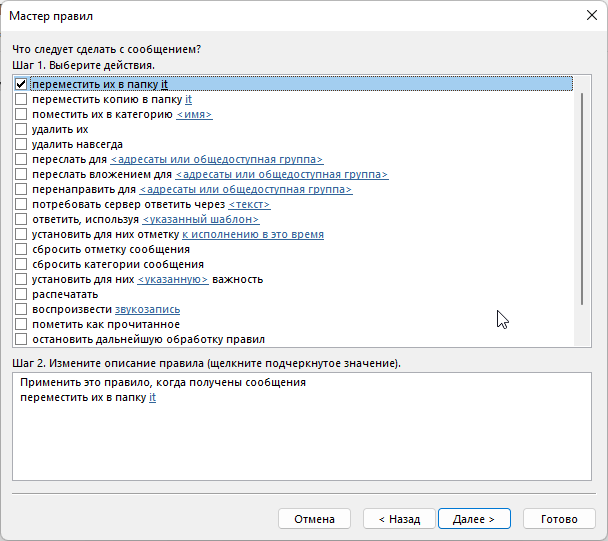This screenshot has height=541, width=608.
Task: Check 'пометить как прочитанное' checkbox
Action: (x=21, y=325)
